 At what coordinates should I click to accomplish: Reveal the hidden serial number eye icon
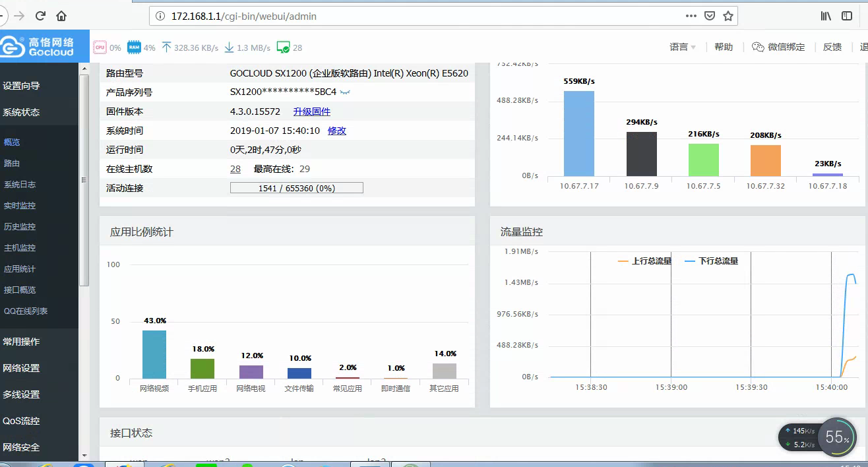tap(345, 92)
